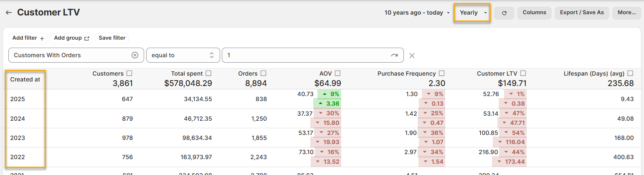Toggle the Customer LTV column checkbox
Viewport: 644px width, 175px height.
click(523, 74)
